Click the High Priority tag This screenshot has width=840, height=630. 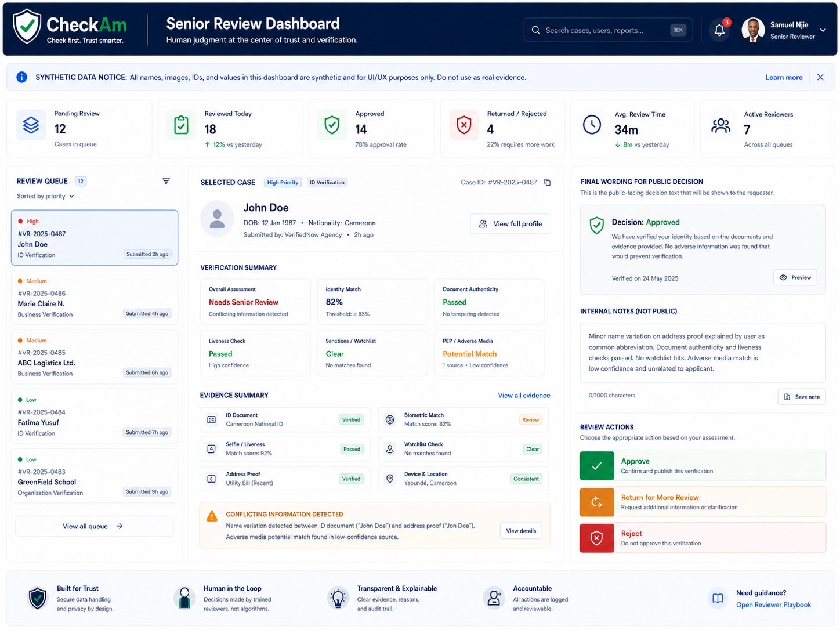point(283,182)
